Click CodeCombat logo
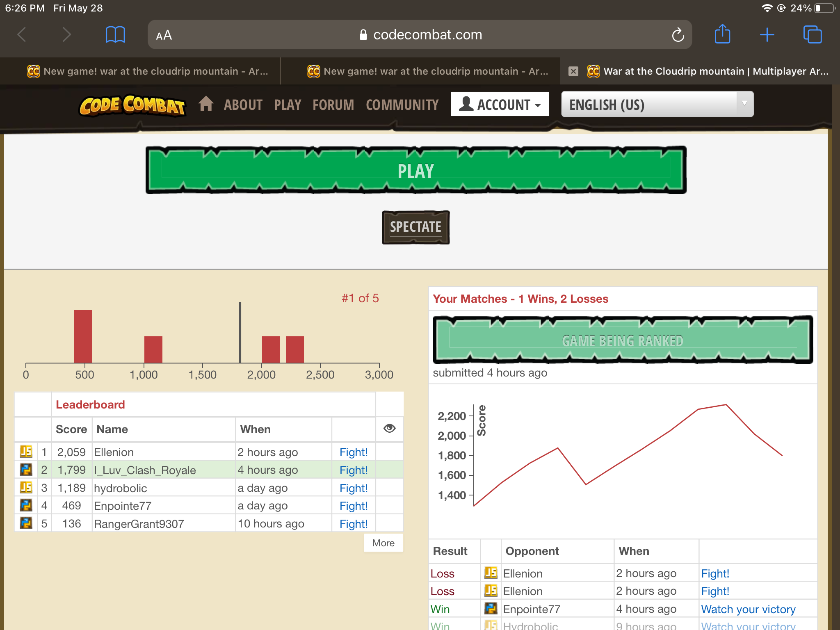 (x=132, y=105)
